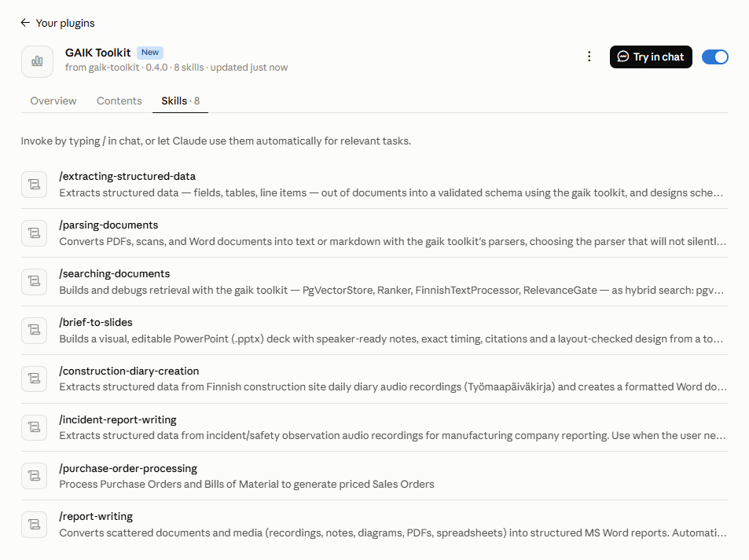Open the /parsing-documents skill title
749x560 pixels.
[108, 225]
